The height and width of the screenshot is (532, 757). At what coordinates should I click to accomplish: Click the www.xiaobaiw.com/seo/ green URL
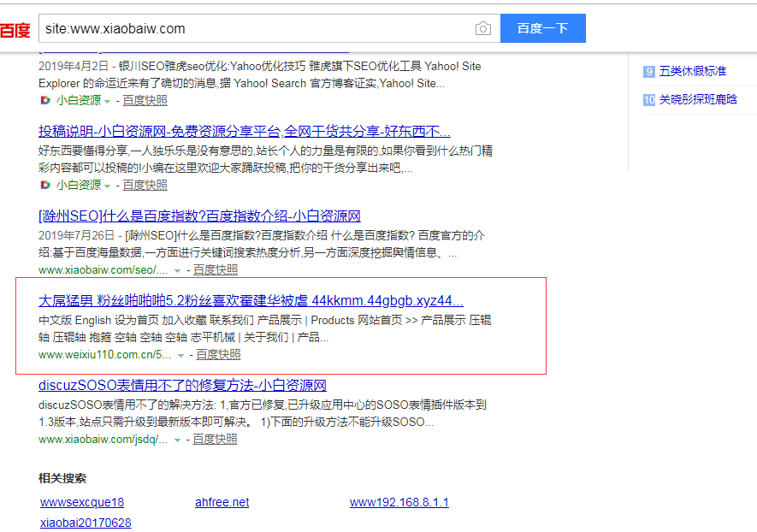coord(103,270)
